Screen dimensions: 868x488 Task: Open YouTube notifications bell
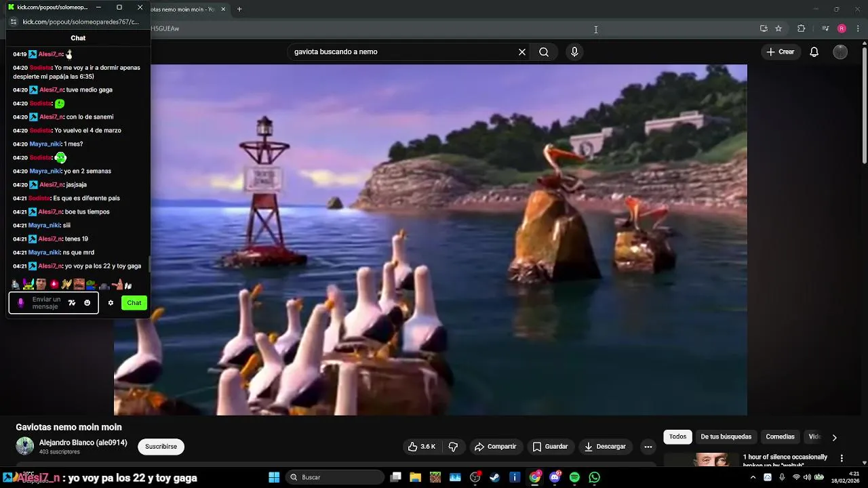814,52
